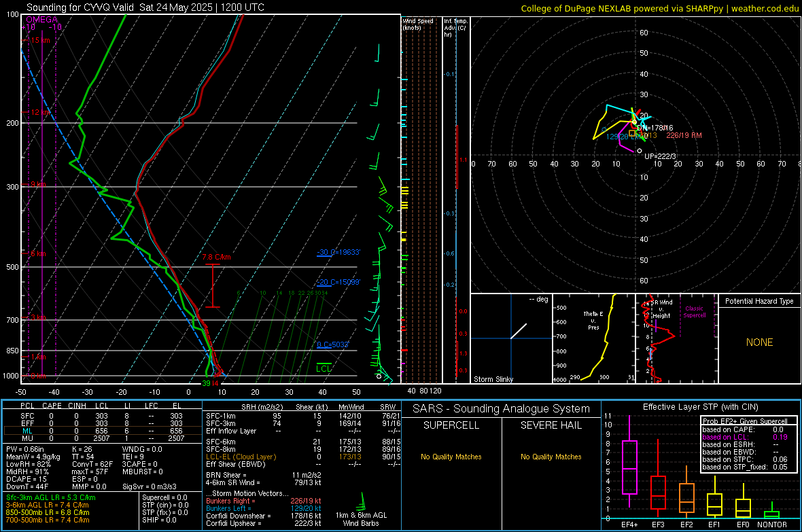This screenshot has height=532, width=802.
Task: Click the blue 'Bunkers Left =' vector row
Action: 264,508
